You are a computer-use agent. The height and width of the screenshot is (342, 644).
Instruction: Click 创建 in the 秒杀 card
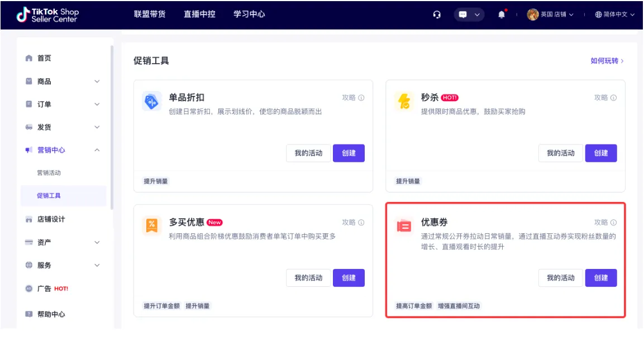coord(601,153)
